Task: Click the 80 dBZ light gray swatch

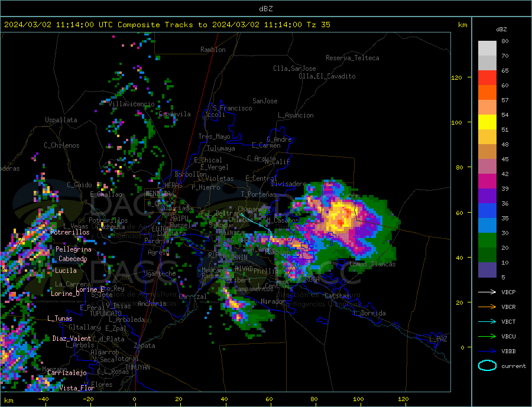Action: [487, 48]
